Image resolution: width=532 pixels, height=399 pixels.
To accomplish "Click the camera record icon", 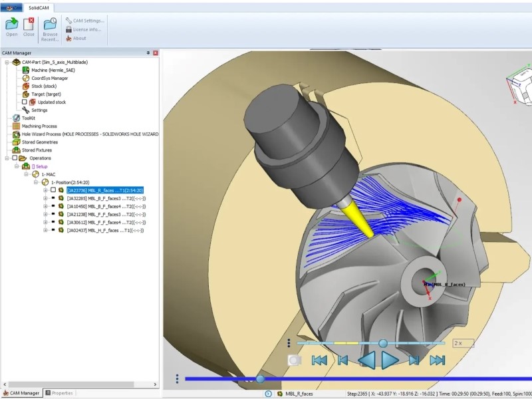I will coord(295,360).
